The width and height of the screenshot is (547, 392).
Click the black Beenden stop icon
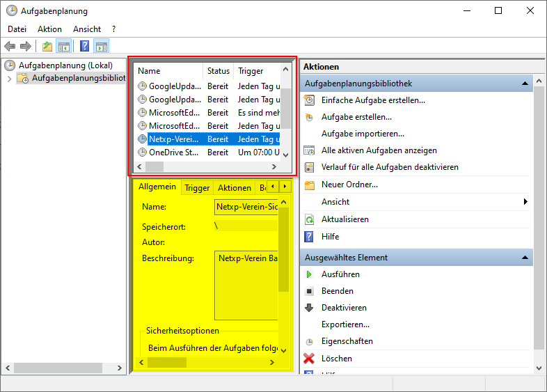(309, 291)
